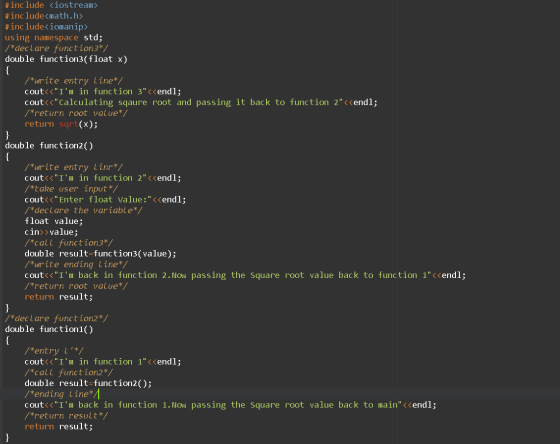Click the '/*call function3*/' comment
560x444 pixels.
(69, 243)
